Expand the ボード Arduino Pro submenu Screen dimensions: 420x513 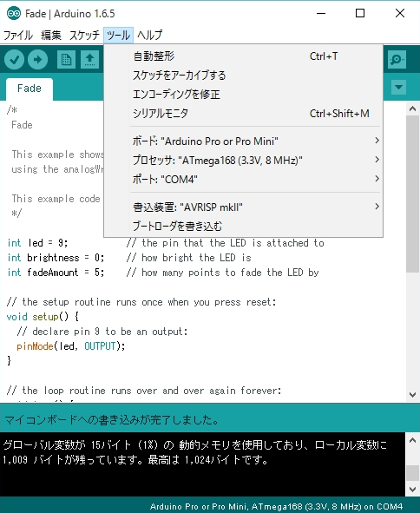pos(243,141)
